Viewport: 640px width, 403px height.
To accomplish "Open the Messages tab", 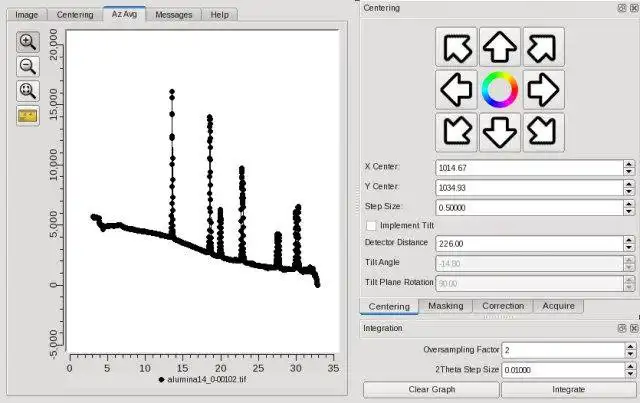I will [x=173, y=15].
